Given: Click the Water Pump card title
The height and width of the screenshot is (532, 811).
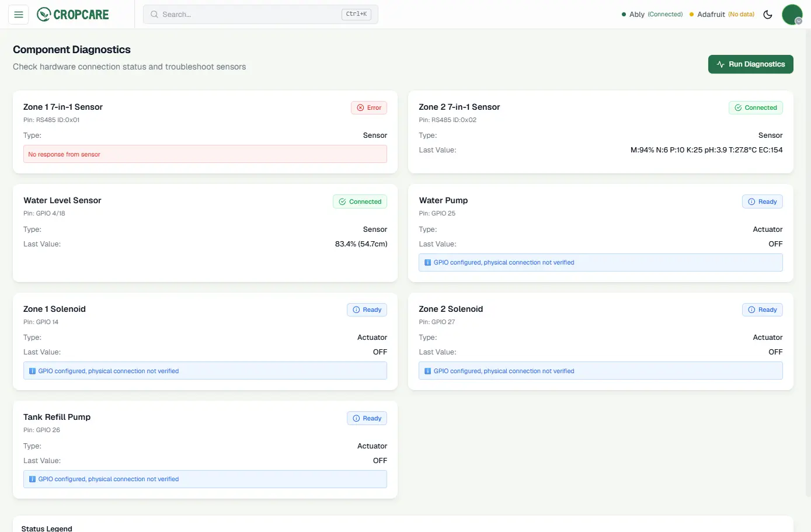Looking at the screenshot, I should (443, 200).
